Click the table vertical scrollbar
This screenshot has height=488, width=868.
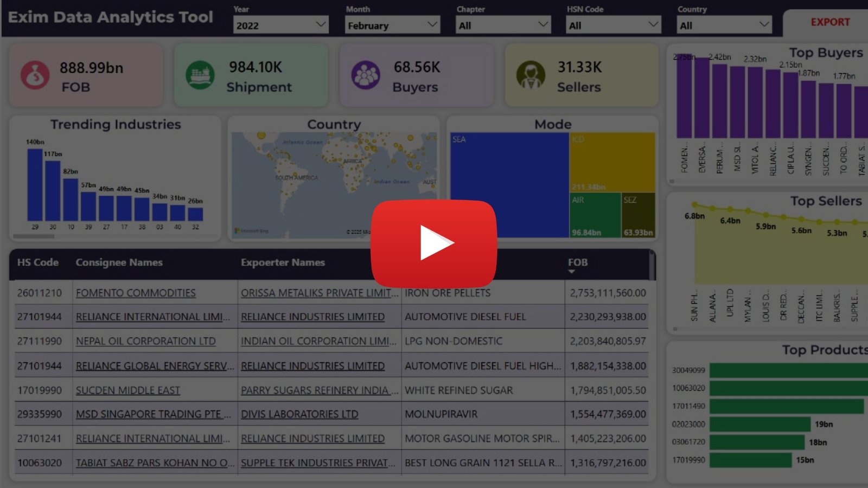pyautogui.click(x=653, y=266)
